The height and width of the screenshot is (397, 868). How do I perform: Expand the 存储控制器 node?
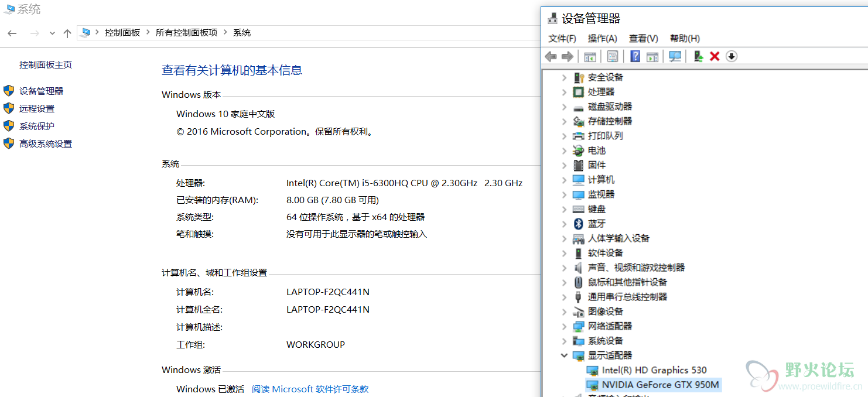coord(564,121)
